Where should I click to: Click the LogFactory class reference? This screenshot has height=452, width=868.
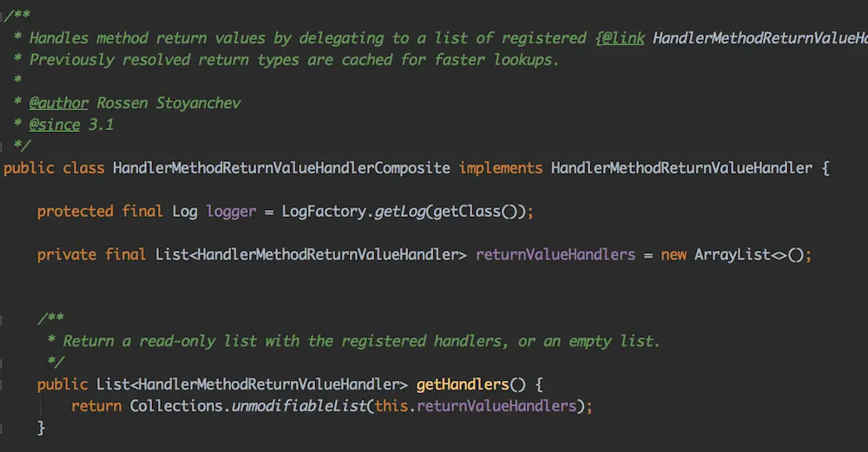tap(324, 212)
